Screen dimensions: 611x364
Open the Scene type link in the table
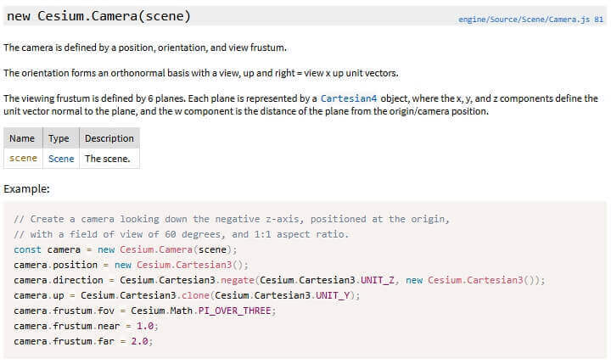tap(61, 159)
